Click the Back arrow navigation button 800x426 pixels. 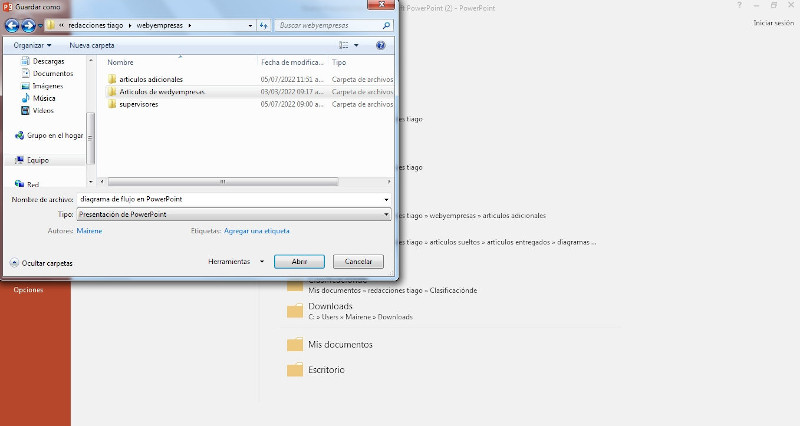point(12,25)
